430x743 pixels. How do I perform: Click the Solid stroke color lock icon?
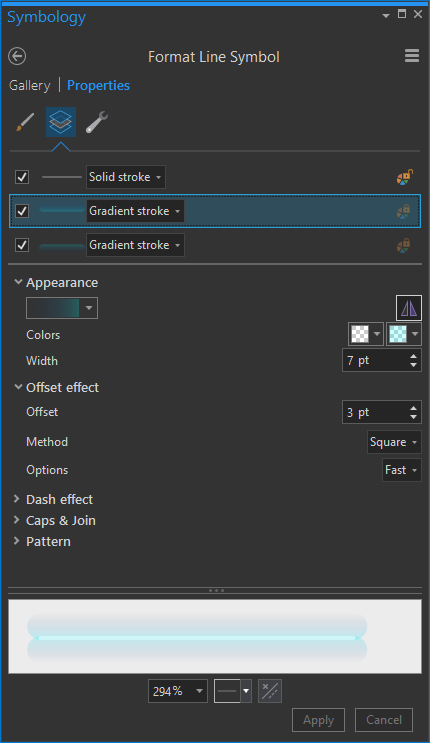pos(404,177)
